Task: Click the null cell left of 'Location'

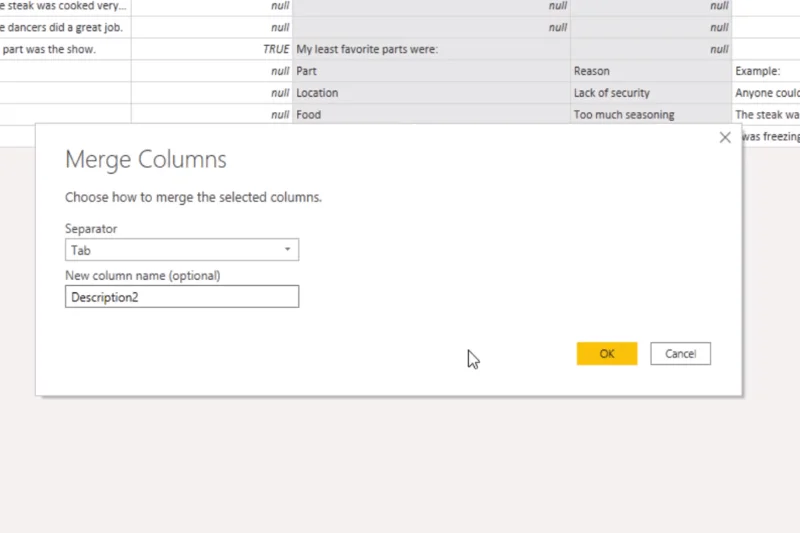Action: click(212, 93)
